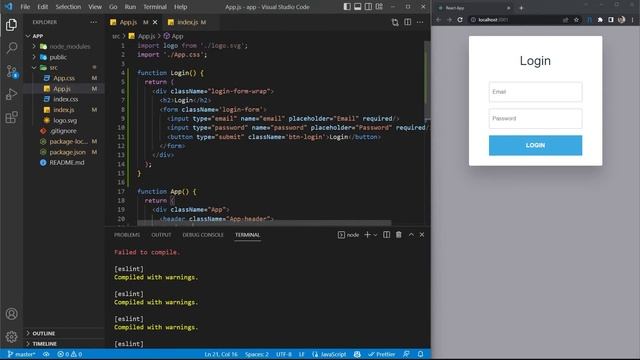Click the Email field in browser
This screenshot has width=640, height=360.
click(x=535, y=92)
